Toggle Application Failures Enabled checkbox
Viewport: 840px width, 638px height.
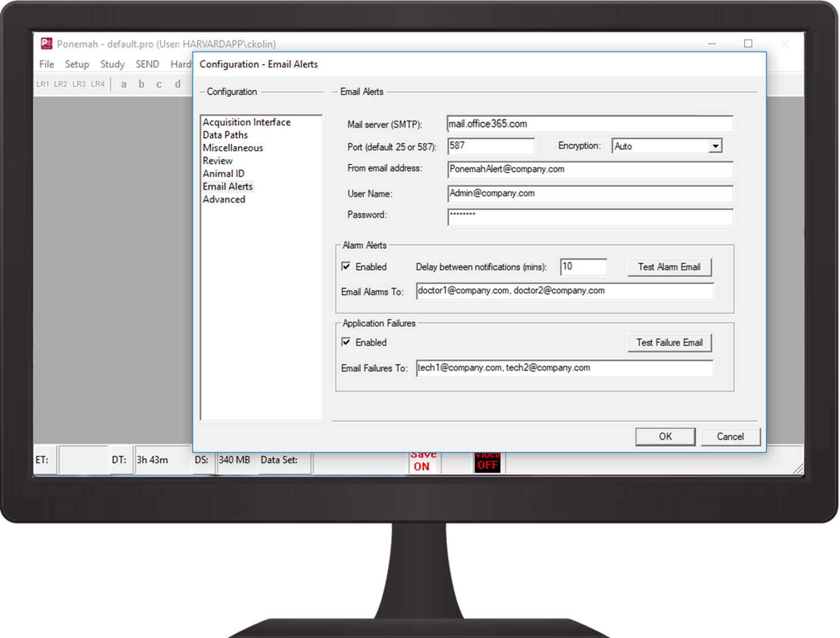(x=346, y=342)
